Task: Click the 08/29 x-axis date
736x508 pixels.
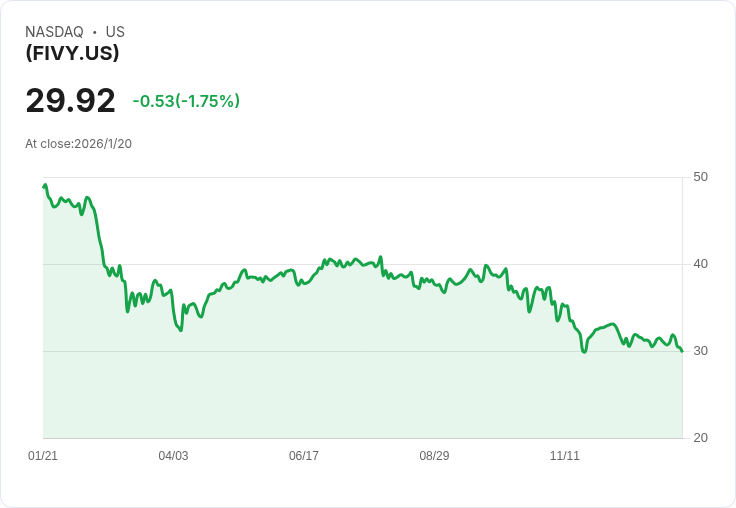Action: (x=434, y=455)
